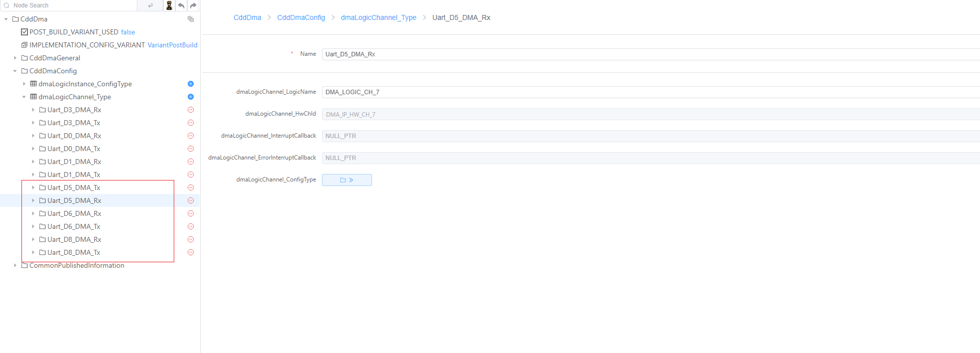The height and width of the screenshot is (353, 980).
Task: Click the redo arrow in the tree toolbar
Action: [193, 5]
